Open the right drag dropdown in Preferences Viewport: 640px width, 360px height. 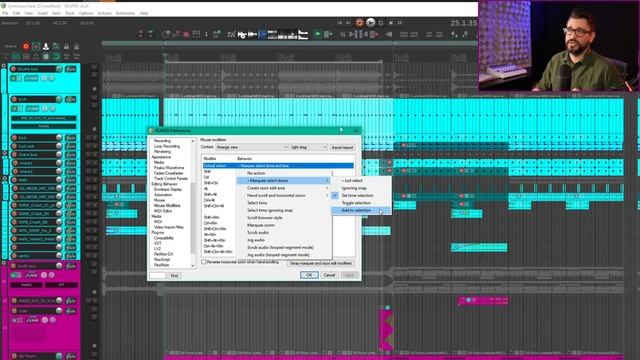[x=309, y=147]
